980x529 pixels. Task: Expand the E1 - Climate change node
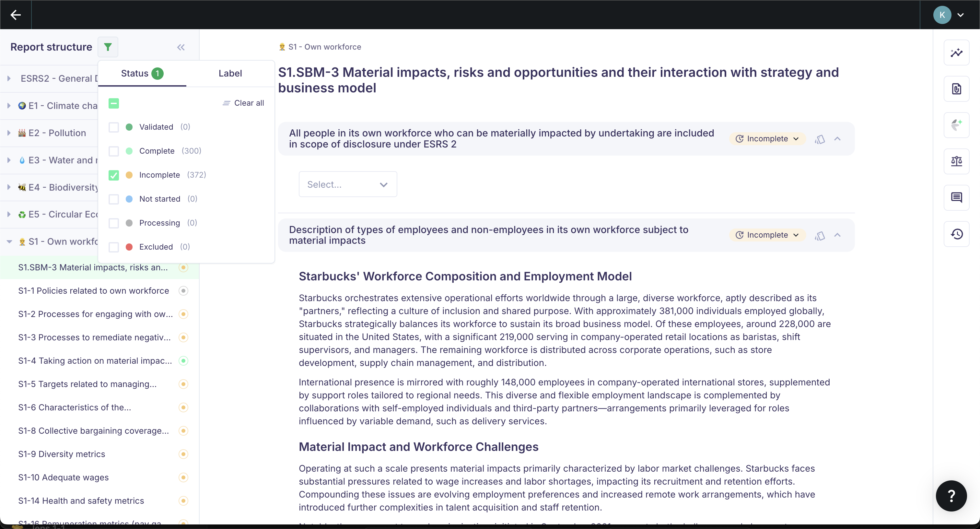[9, 105]
